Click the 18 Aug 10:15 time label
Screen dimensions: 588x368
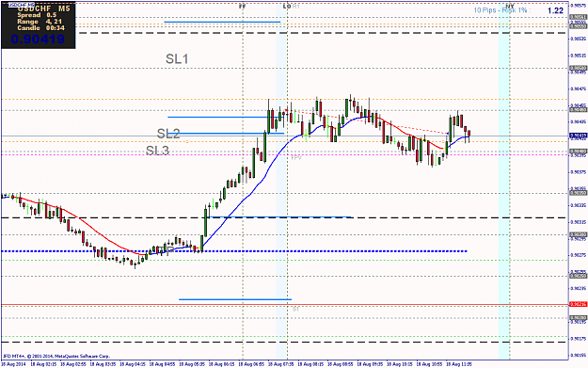[x=400, y=364]
